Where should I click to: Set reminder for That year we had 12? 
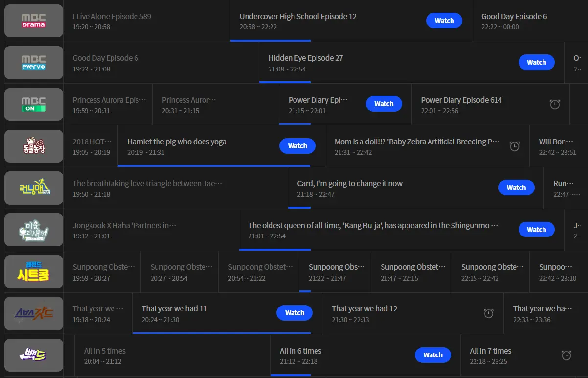[489, 313]
